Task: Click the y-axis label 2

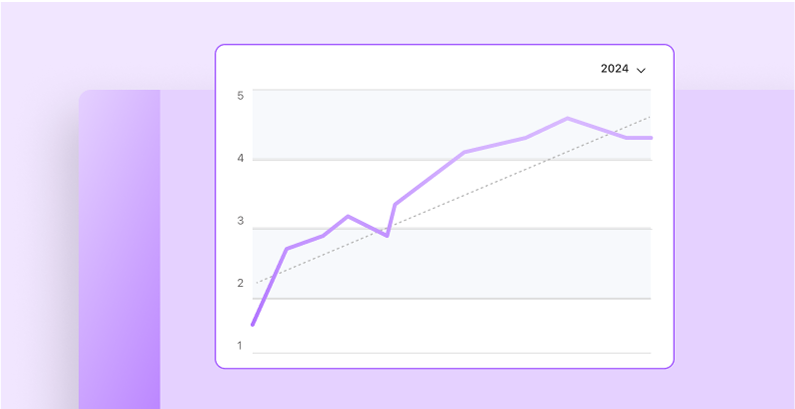Action: (x=240, y=284)
